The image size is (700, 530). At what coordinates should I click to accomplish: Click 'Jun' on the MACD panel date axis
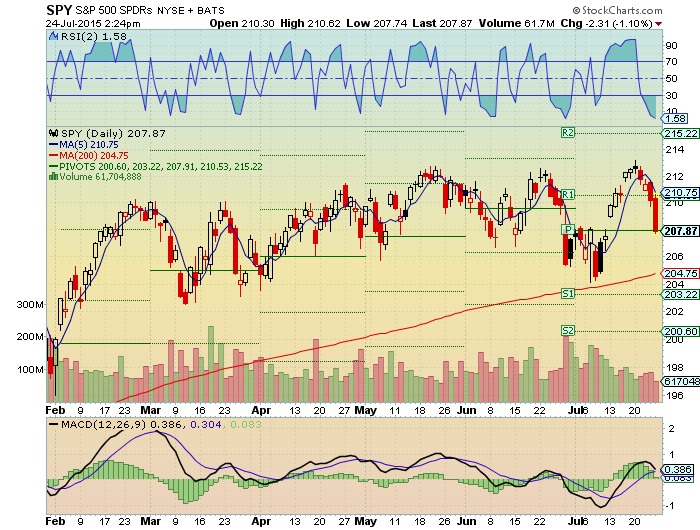[x=467, y=522]
